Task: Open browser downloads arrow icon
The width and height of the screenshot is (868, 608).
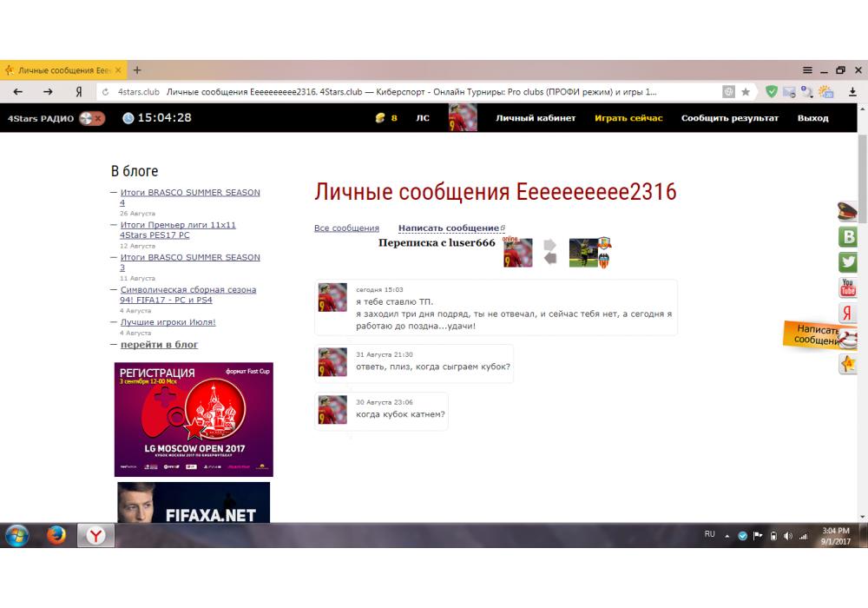Action: click(x=852, y=91)
